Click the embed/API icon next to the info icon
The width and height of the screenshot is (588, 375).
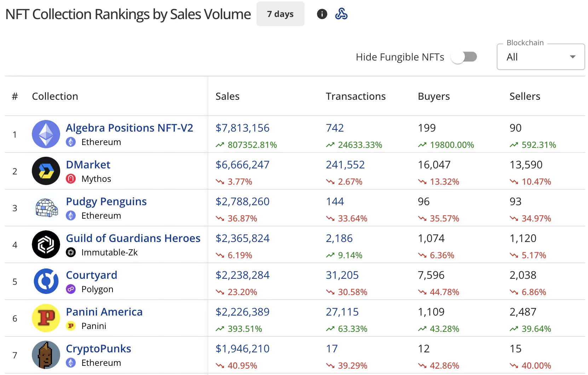point(341,14)
